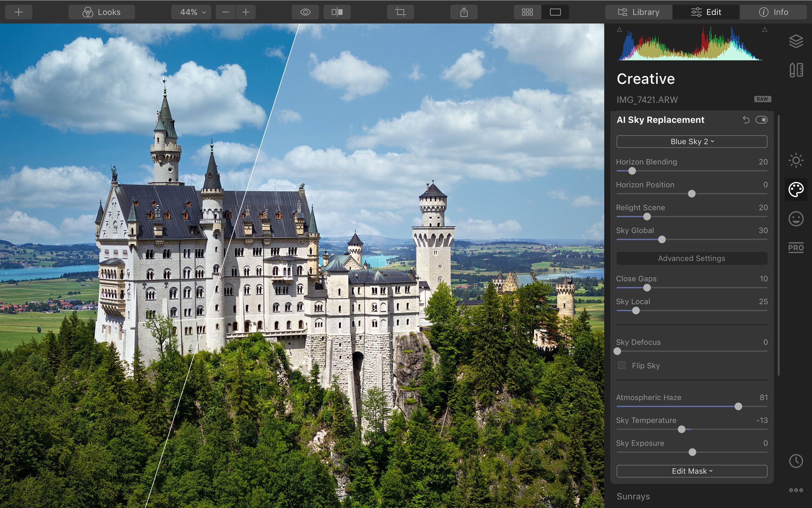Image resolution: width=812 pixels, height=508 pixels.
Task: Toggle AI Sky Replacement visibility switch
Action: [761, 120]
